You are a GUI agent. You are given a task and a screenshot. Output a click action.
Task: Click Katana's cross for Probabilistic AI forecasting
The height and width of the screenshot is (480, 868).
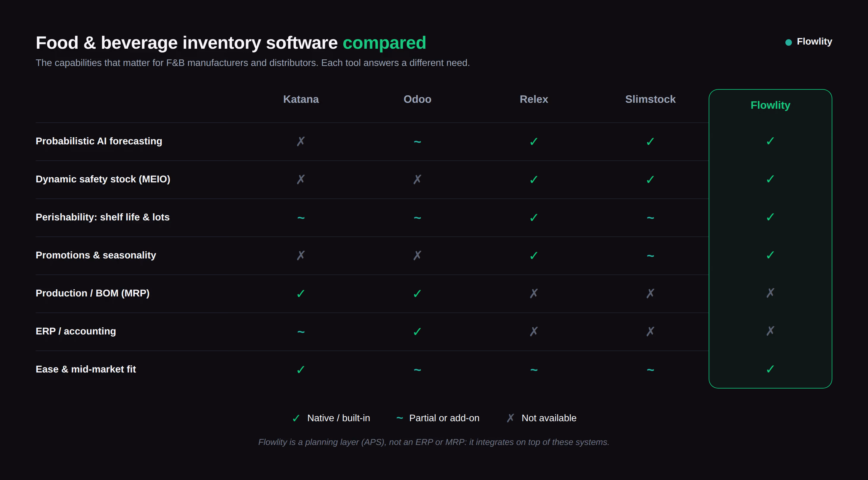point(301,141)
